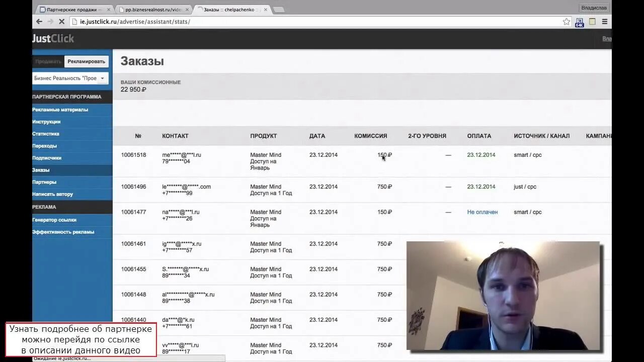Click the JustClick logo

pyautogui.click(x=53, y=39)
